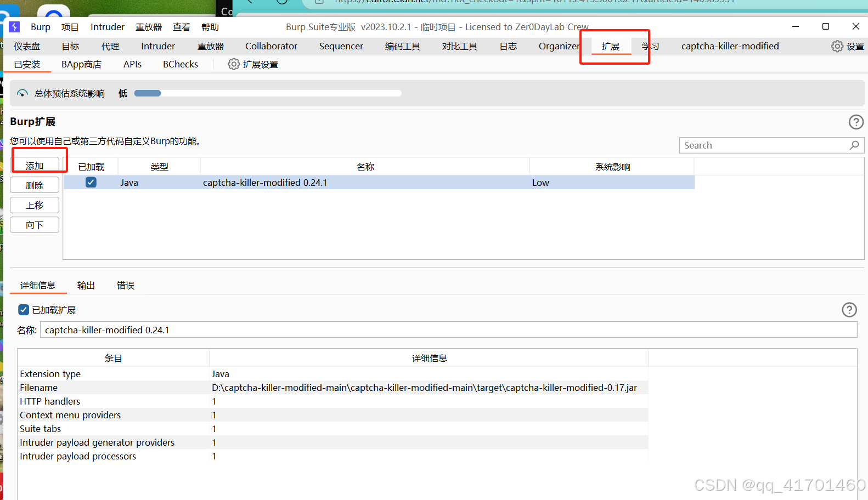Select the BChecks sub-tab
The height and width of the screenshot is (500, 868).
(x=181, y=64)
